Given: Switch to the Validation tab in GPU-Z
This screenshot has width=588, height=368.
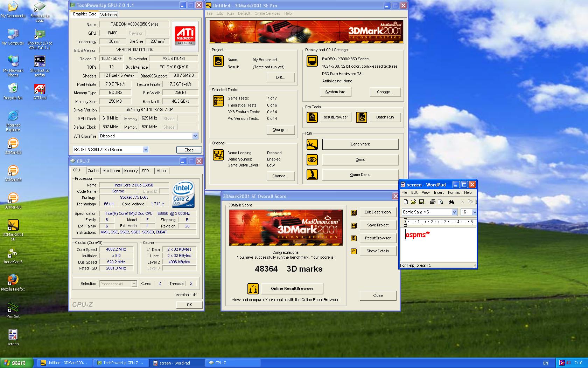Looking at the screenshot, I should point(108,14).
